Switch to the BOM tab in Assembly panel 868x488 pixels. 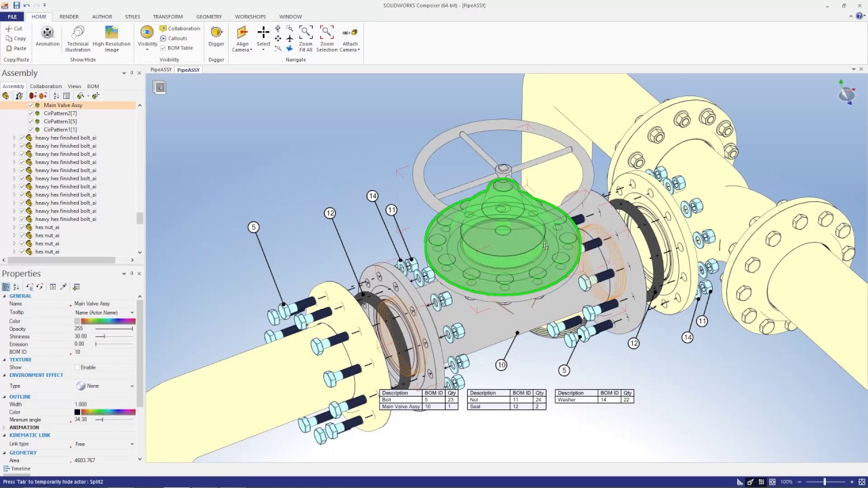coord(93,86)
